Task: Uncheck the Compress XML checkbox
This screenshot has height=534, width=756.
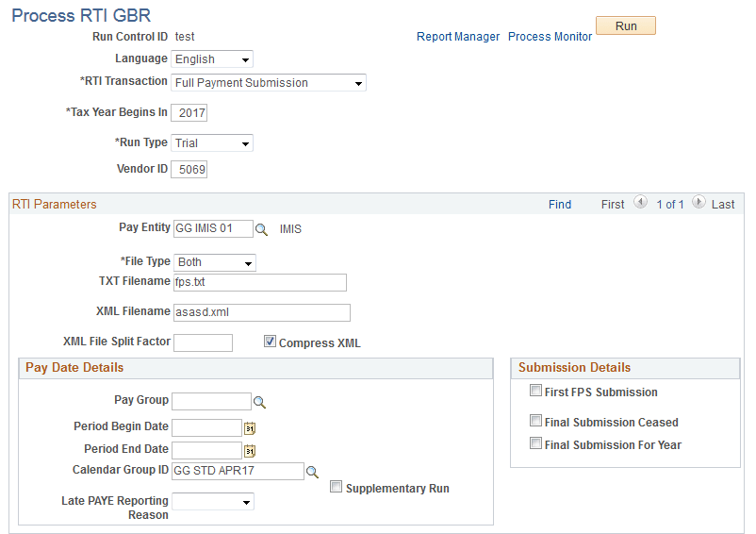Action: [x=270, y=342]
